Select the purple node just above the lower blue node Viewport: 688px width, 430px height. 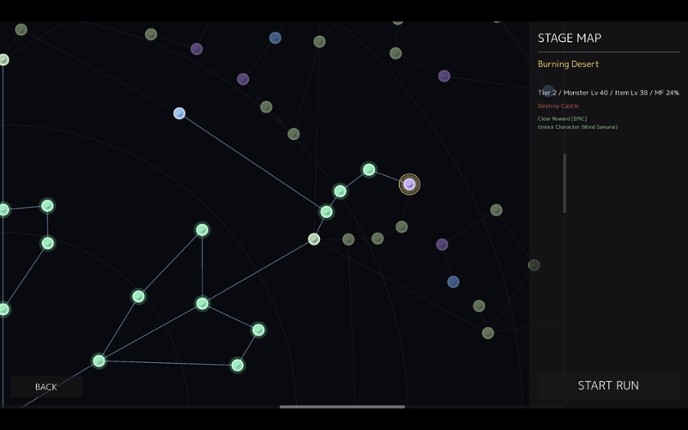click(x=442, y=244)
